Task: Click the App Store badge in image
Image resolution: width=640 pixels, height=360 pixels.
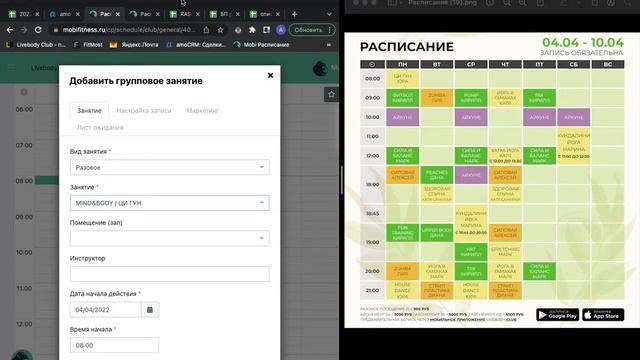Action: pos(603,315)
